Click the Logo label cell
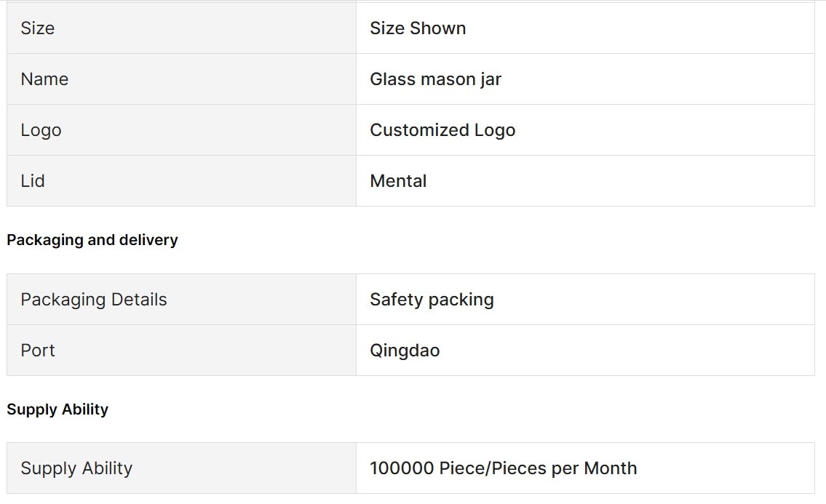This screenshot has height=504, width=826. (181, 130)
